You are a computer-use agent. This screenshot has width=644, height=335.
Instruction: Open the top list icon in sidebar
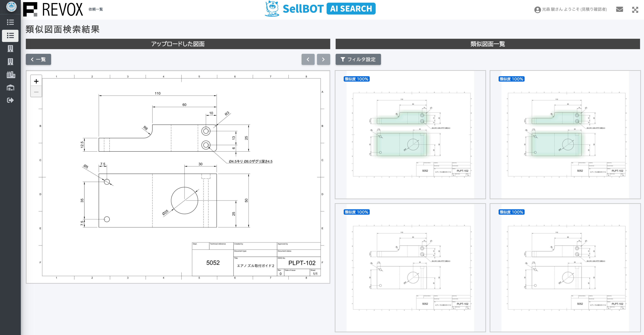click(10, 22)
